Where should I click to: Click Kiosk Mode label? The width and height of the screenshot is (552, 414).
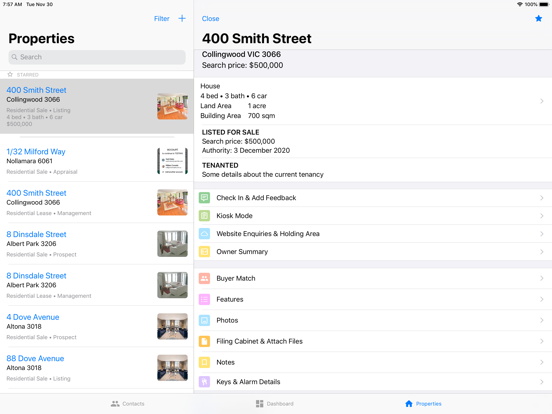[x=234, y=215]
